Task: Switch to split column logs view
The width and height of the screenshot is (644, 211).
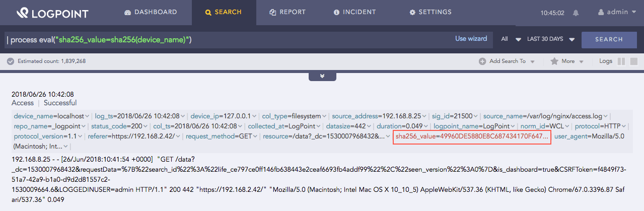Action: [x=621, y=61]
